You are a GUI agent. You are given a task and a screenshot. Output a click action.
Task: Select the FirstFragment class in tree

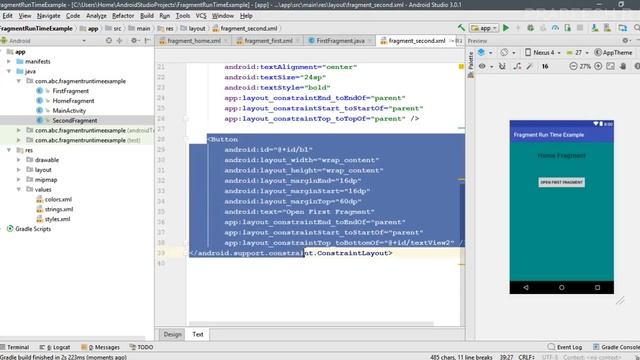point(70,91)
